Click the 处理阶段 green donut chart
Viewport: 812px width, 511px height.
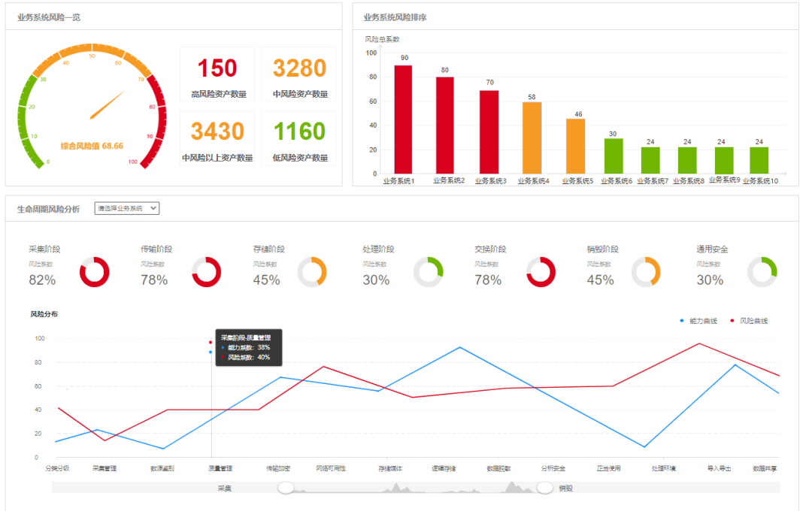[x=429, y=272]
